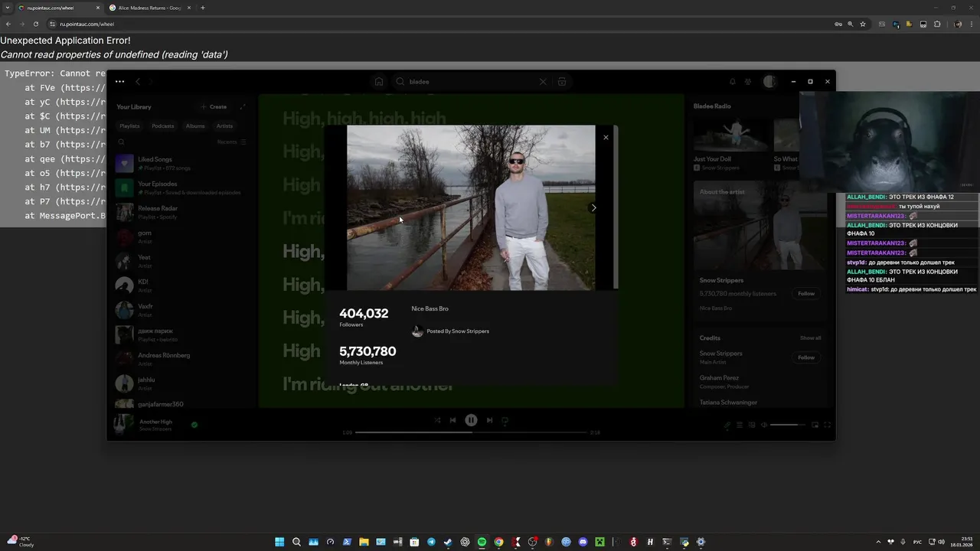This screenshot has width=980, height=551.
Task: Toggle saved checkmark for Another High
Action: tap(194, 425)
